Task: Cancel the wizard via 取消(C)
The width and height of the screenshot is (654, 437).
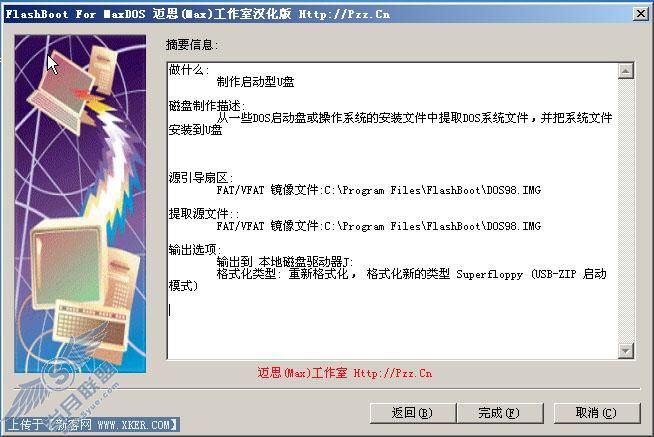Action: [x=596, y=413]
